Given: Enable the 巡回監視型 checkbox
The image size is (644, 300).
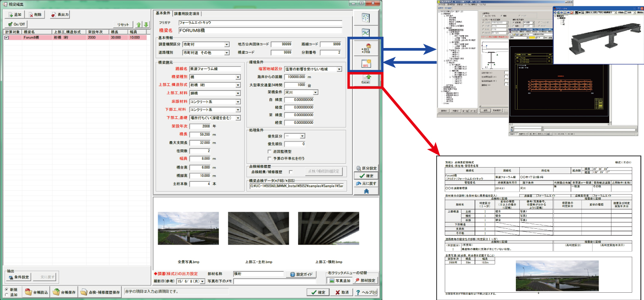Looking at the screenshot, I should tap(270, 151).
